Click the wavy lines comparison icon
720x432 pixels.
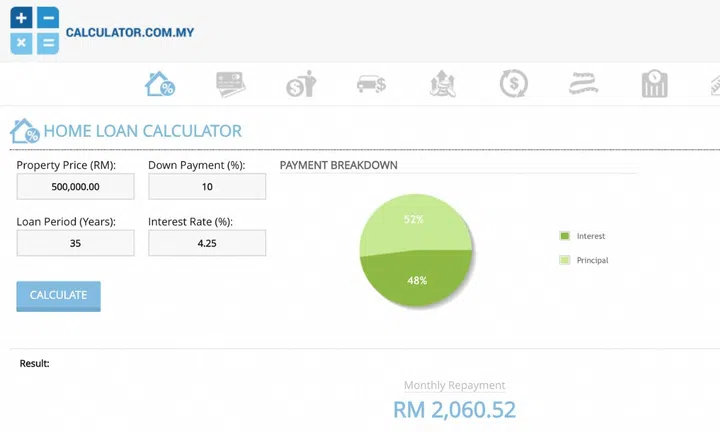point(585,84)
